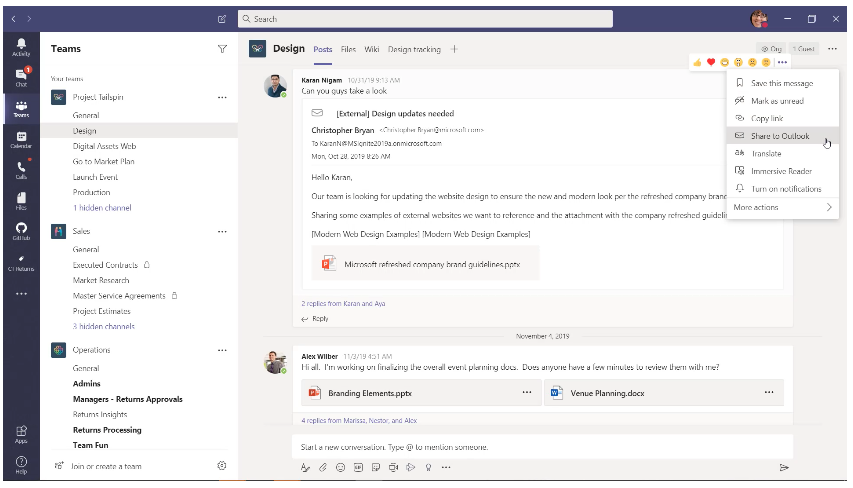
Task: Go back with the left arrow
Action: coord(14,19)
